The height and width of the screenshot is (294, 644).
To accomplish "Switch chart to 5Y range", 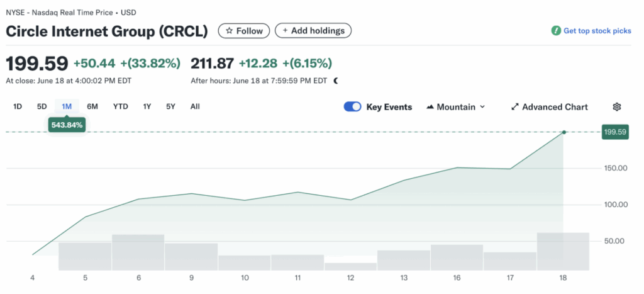I will (x=170, y=106).
